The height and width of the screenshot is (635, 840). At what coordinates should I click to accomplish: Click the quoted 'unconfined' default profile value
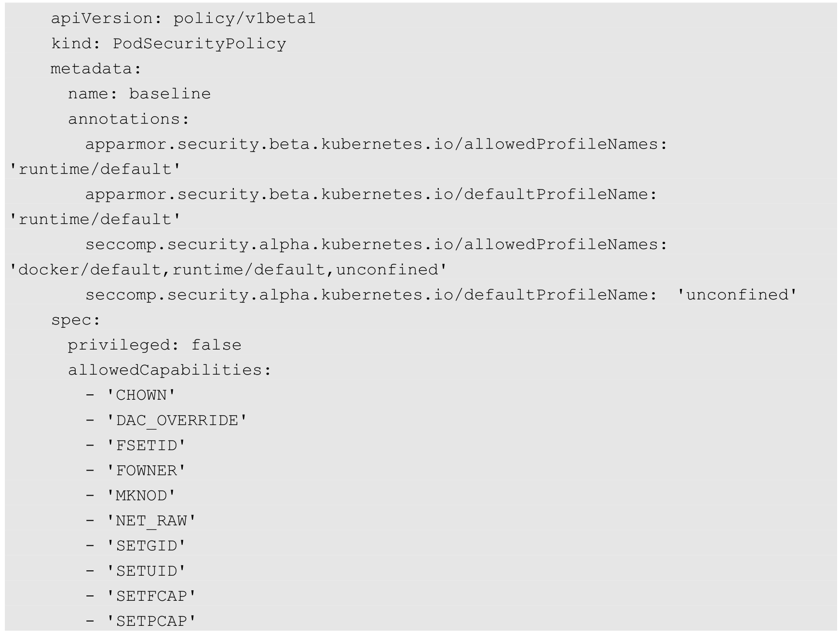coord(737,295)
